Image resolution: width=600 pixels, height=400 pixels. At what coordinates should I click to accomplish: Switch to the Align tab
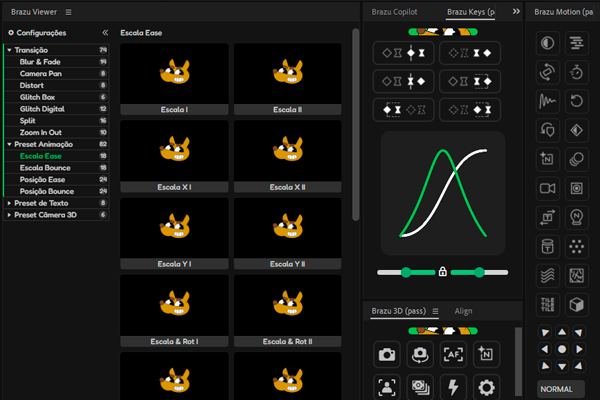[464, 311]
